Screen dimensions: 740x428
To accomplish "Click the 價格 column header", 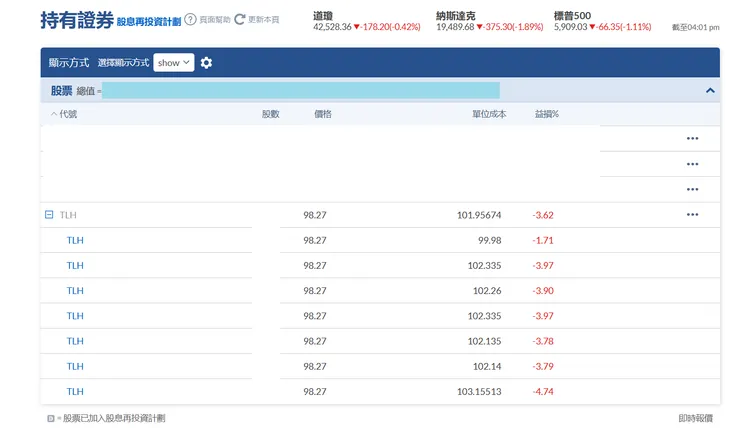I will 323,114.
